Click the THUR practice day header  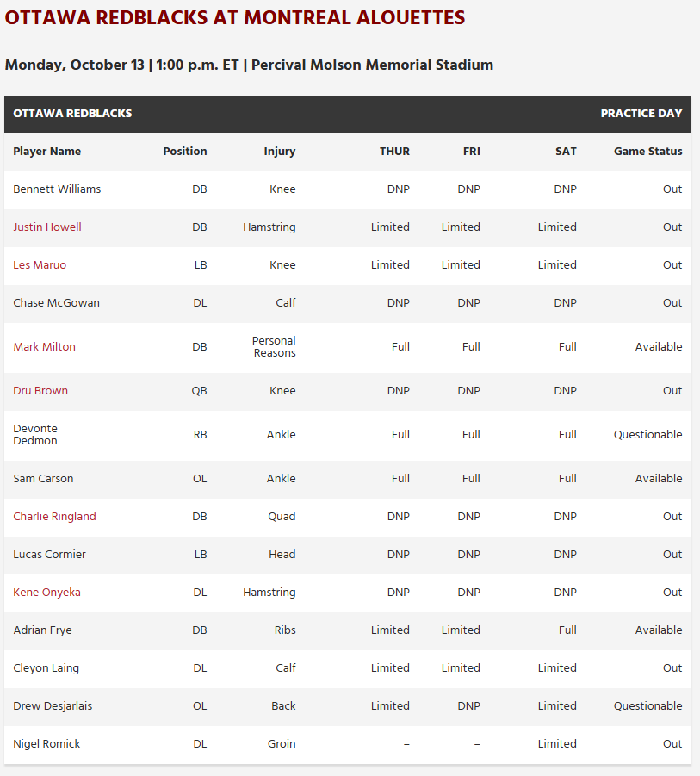(394, 152)
